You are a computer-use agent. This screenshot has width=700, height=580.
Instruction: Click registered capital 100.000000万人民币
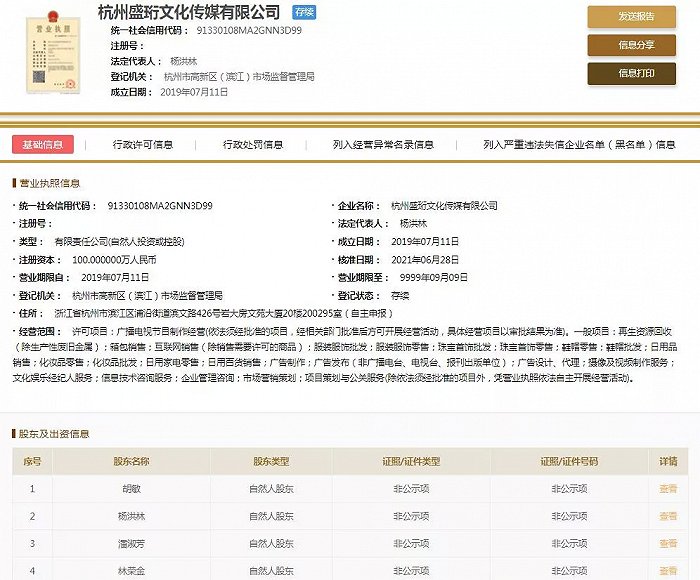pos(114,260)
